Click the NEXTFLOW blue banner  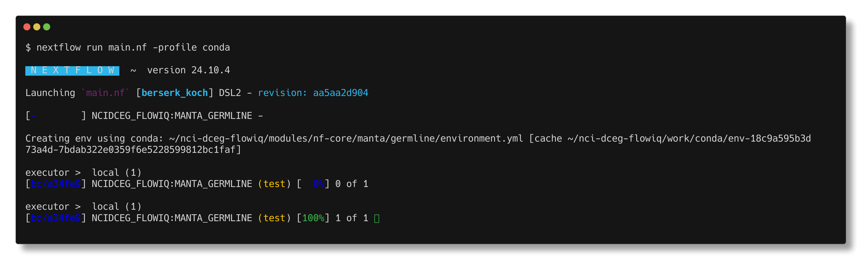[72, 70]
